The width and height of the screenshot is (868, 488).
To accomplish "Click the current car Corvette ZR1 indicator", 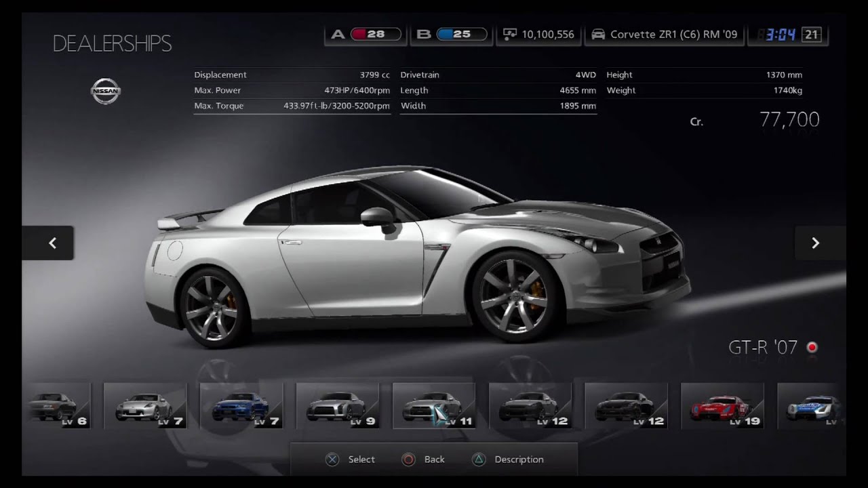I will 664,35.
